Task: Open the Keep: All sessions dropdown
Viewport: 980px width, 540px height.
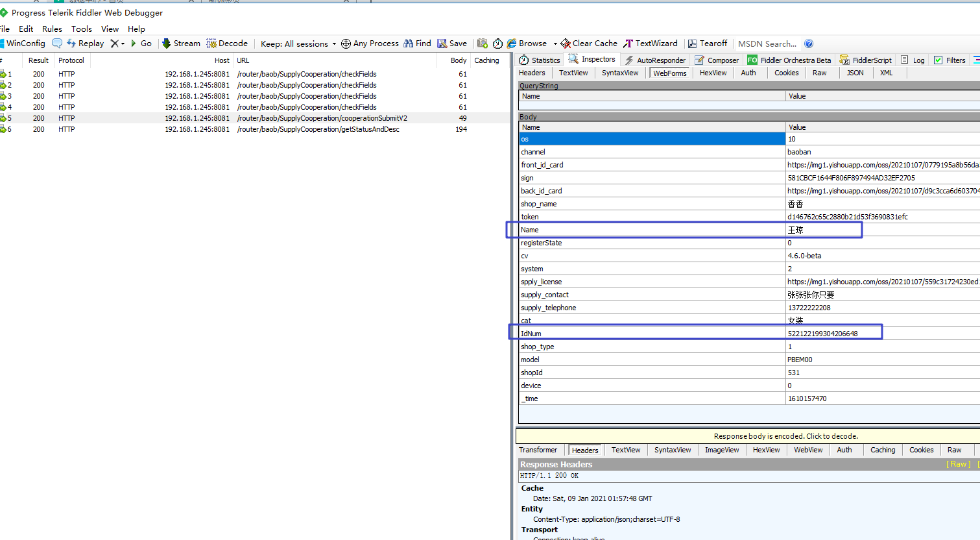Action: [298, 43]
